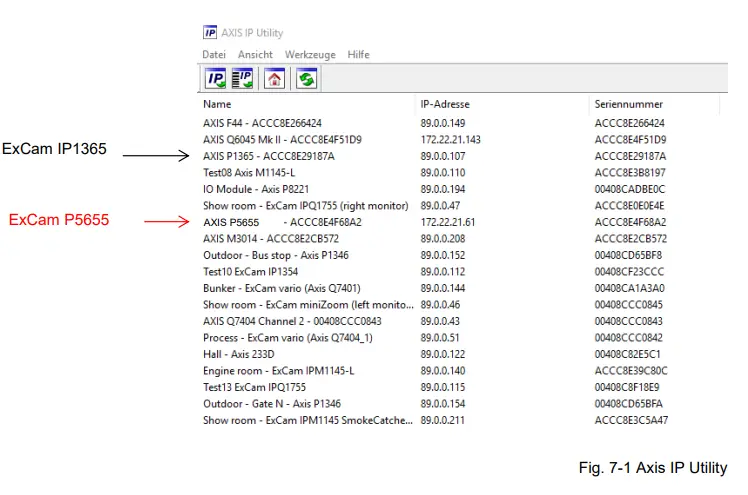Click IP address 89.0.0.51
748x495 pixels.
coord(440,338)
